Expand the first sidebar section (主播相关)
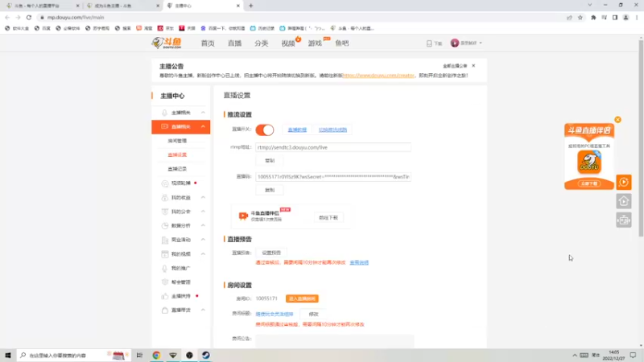 (x=203, y=113)
